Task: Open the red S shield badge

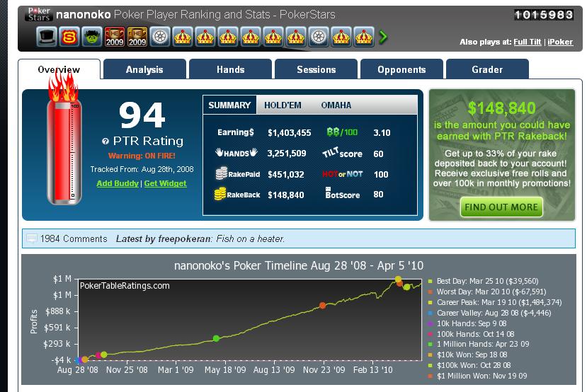Action: coord(69,37)
